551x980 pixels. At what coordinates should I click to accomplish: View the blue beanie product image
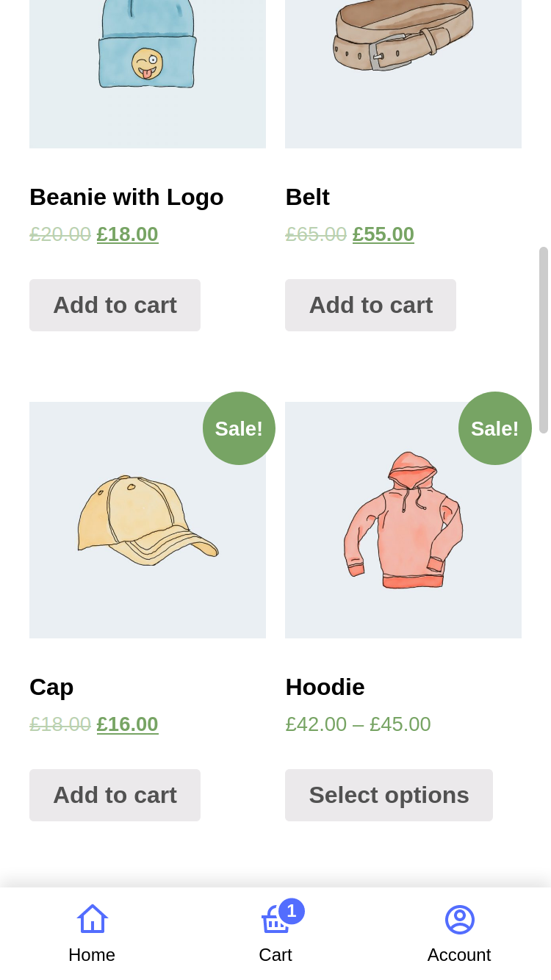coord(148,59)
